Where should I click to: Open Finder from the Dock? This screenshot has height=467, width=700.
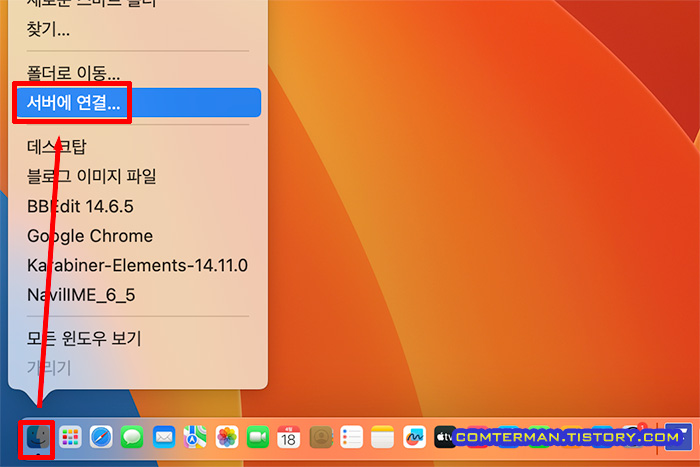(38, 437)
